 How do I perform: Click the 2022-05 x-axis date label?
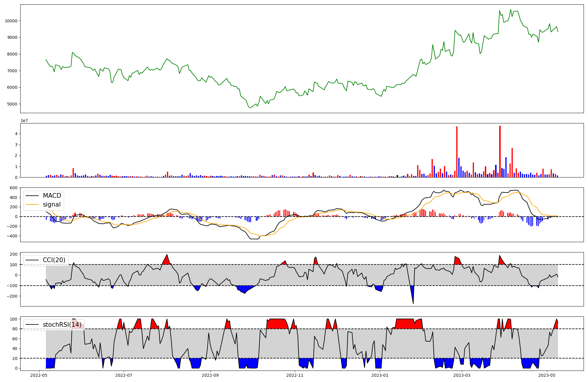click(39, 375)
